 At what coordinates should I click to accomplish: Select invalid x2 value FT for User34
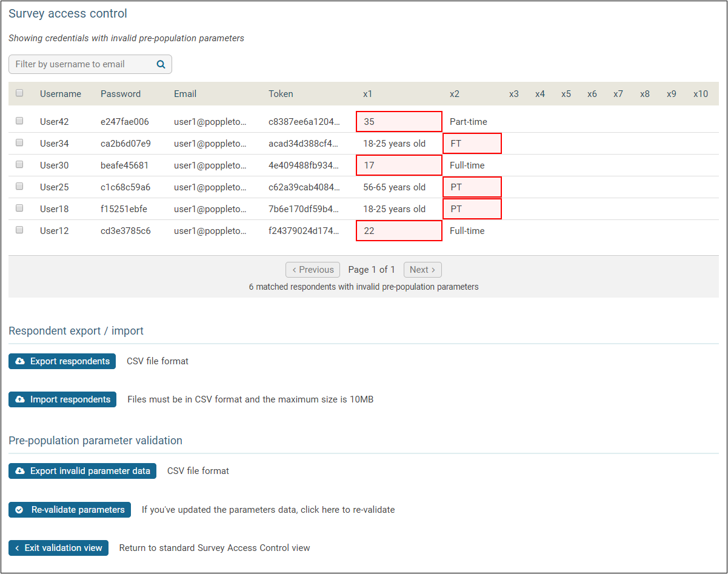[472, 144]
